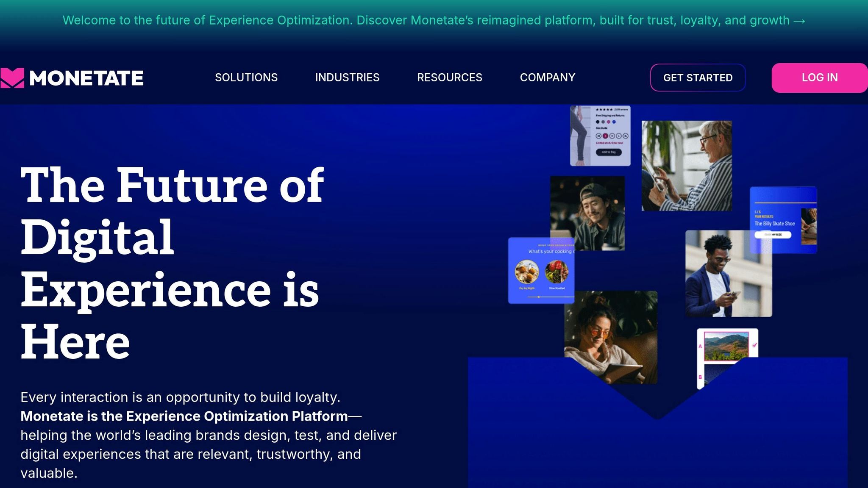Open the Industries menu

pos(347,78)
